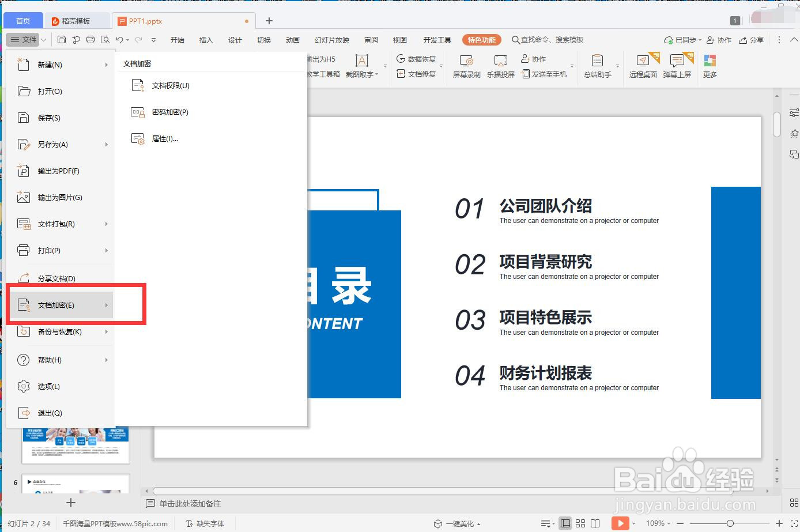Screen dimensions: 800x532
Task: Open 乐播投屏 screen casting
Action: click(500, 66)
